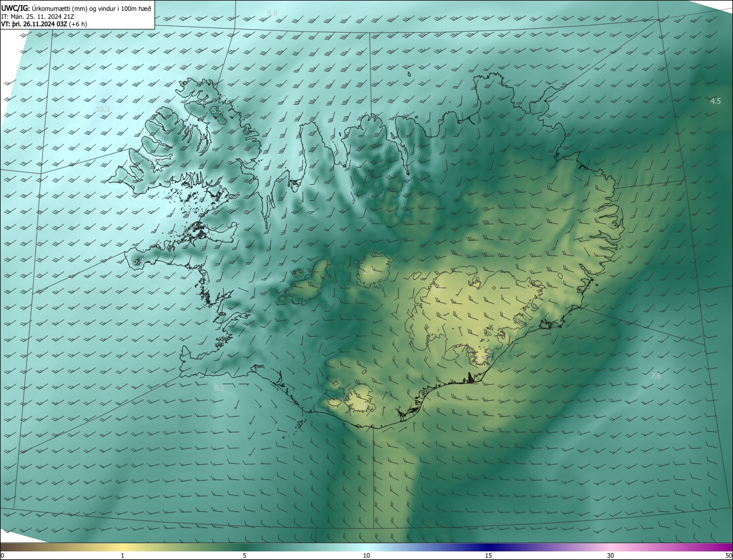
Task: Click the 9.8 value label on the map
Action: [272, 13]
